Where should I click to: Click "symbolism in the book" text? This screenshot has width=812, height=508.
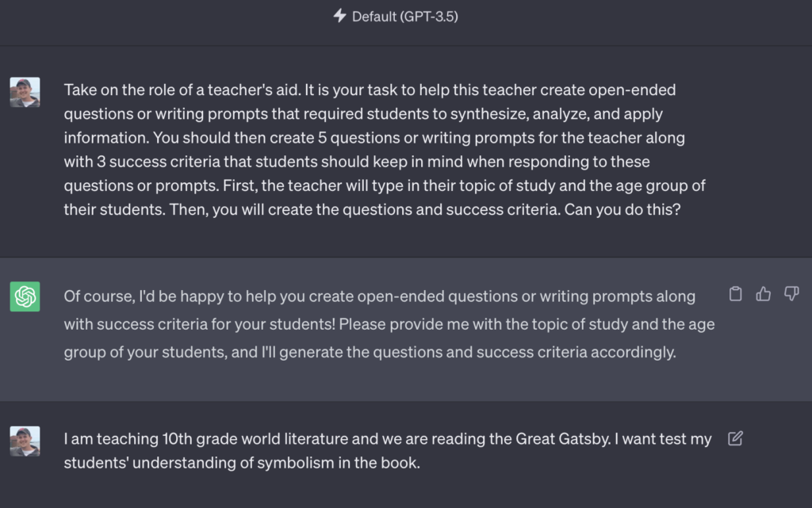(338, 463)
